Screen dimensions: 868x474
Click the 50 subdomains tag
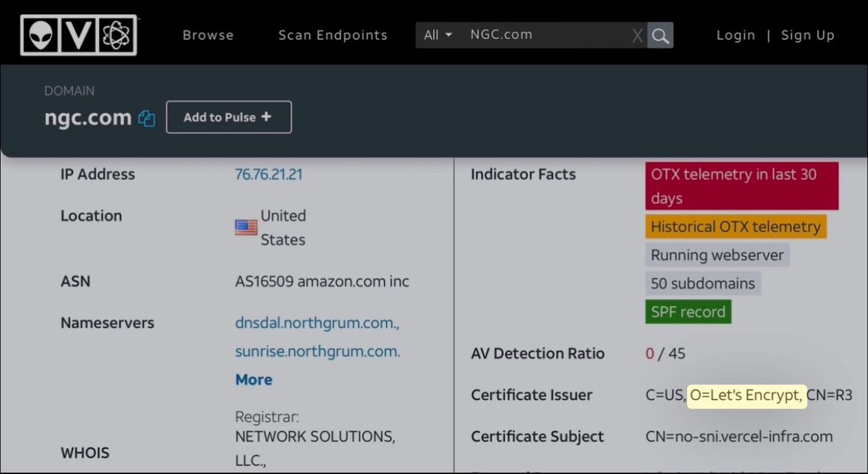click(702, 284)
